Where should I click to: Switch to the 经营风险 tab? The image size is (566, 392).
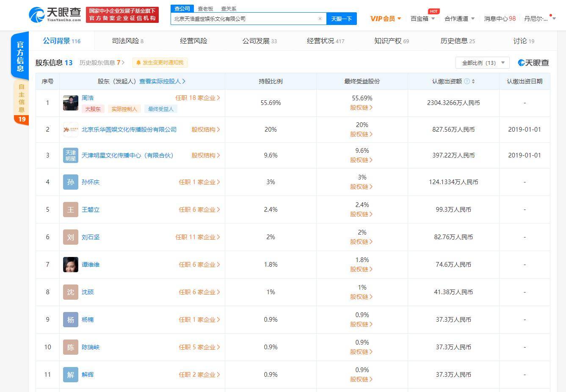pyautogui.click(x=193, y=41)
